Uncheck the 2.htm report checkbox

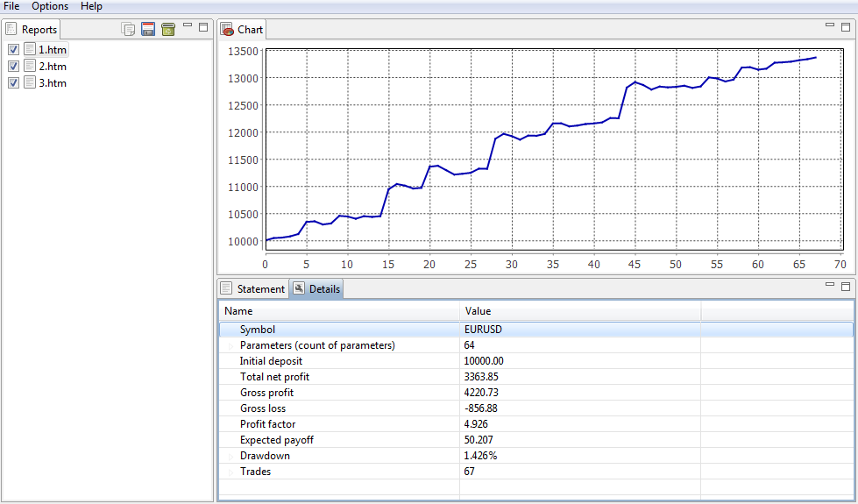click(14, 67)
